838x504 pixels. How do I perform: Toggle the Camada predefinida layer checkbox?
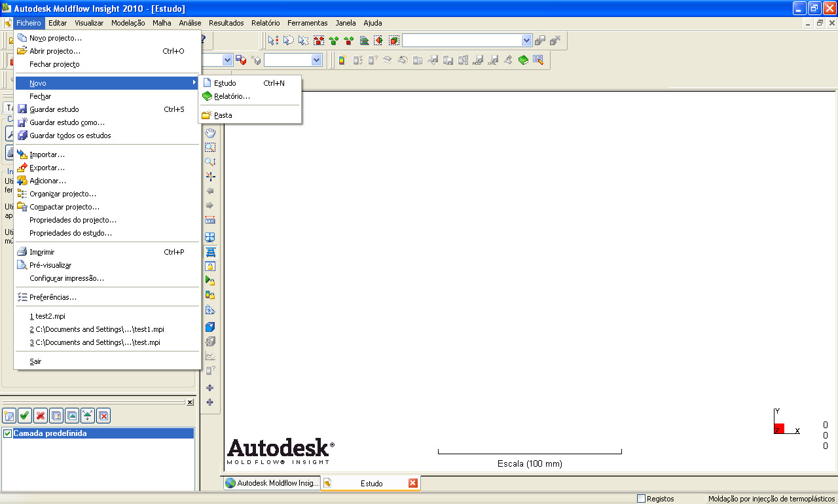click(8, 433)
